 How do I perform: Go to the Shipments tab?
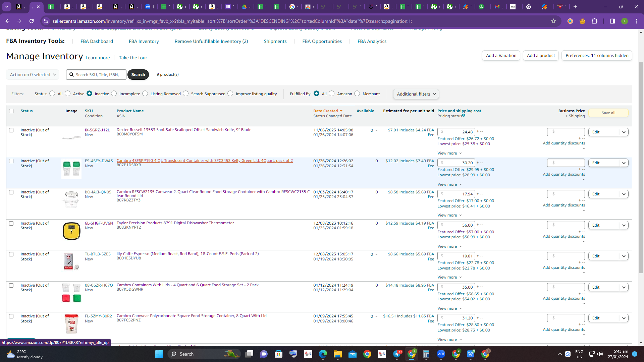coord(275,41)
